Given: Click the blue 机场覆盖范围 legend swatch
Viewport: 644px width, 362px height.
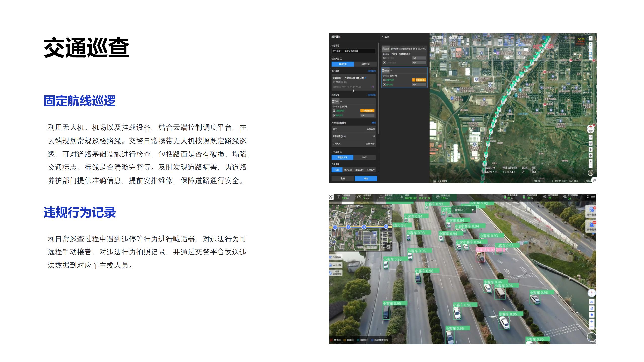Looking at the screenshot, I should [372, 340].
